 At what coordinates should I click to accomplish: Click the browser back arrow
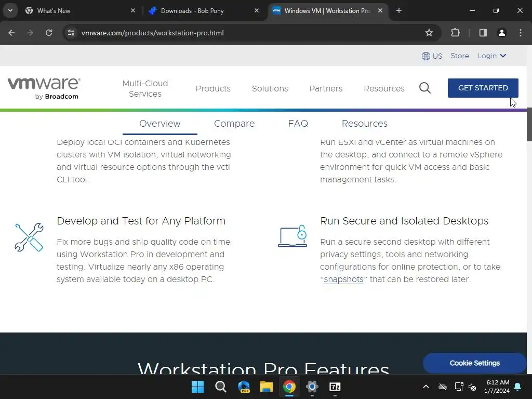11,33
